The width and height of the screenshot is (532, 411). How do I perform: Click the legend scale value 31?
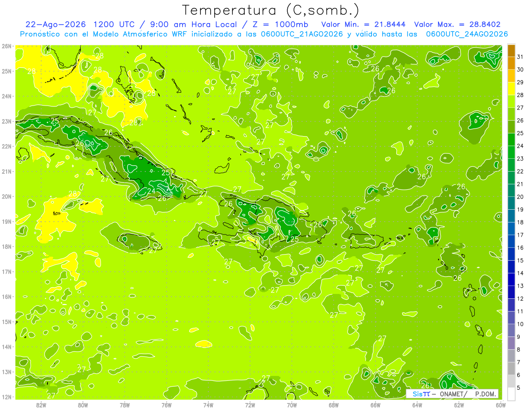(x=520, y=57)
